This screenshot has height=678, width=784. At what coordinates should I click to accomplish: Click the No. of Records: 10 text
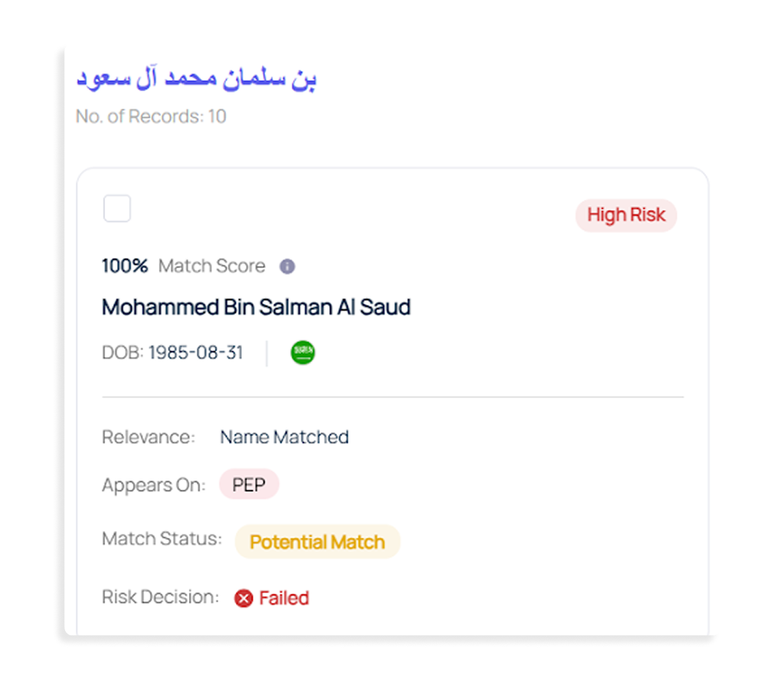tap(151, 117)
